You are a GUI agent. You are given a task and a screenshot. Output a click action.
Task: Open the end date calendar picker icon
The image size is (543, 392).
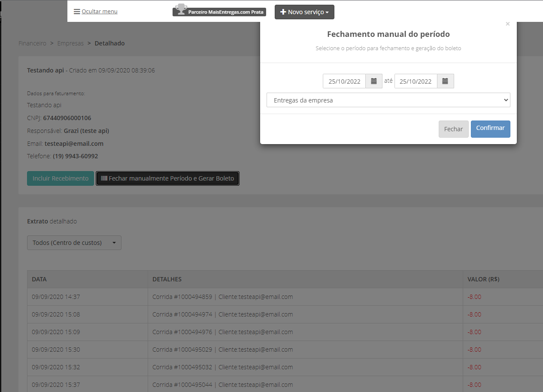[x=445, y=81]
